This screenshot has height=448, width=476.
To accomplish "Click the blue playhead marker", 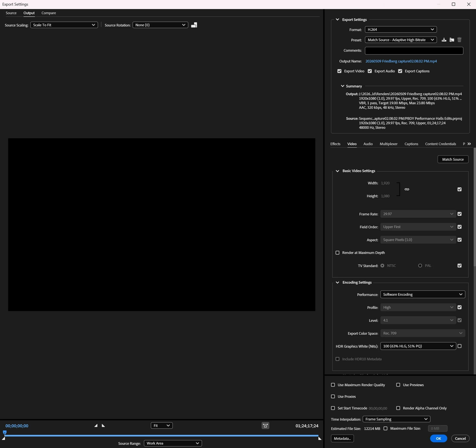I will (5, 433).
